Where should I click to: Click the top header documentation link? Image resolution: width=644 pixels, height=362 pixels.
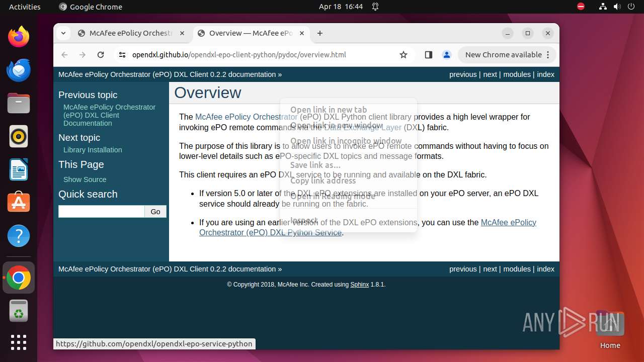pyautogui.click(x=167, y=74)
